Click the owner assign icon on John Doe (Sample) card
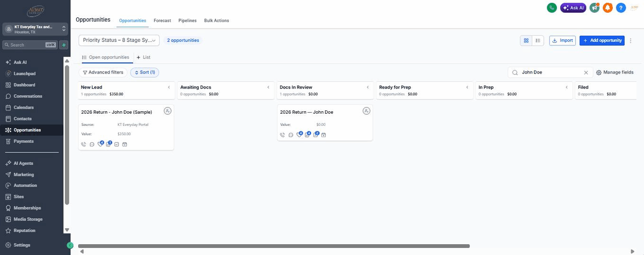 pyautogui.click(x=168, y=111)
